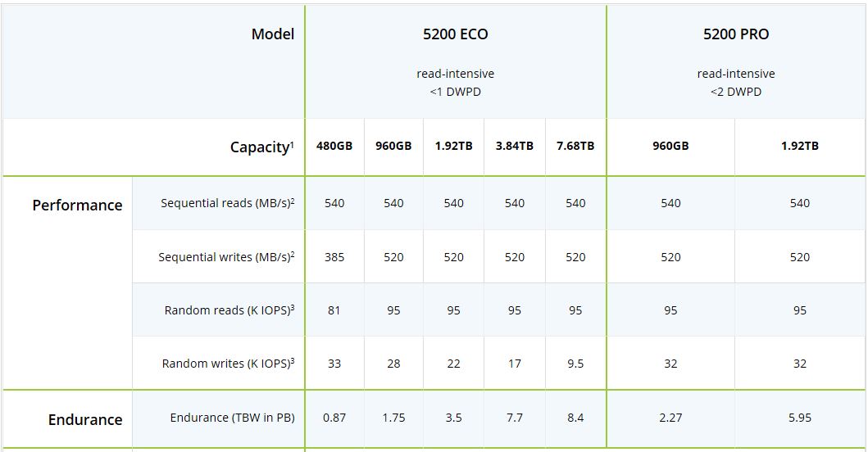
Task: Select the Endurance (TBW in PB) row label
Action: tap(232, 418)
